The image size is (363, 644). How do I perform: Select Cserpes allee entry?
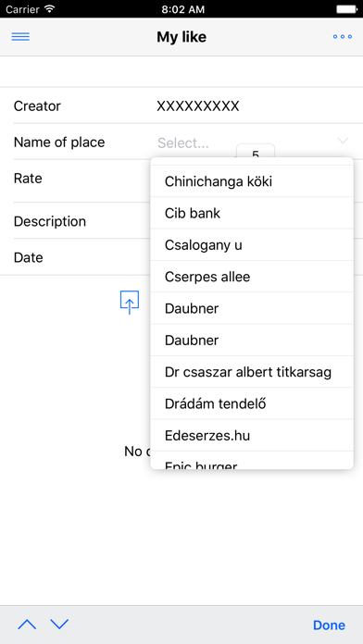[252, 277]
